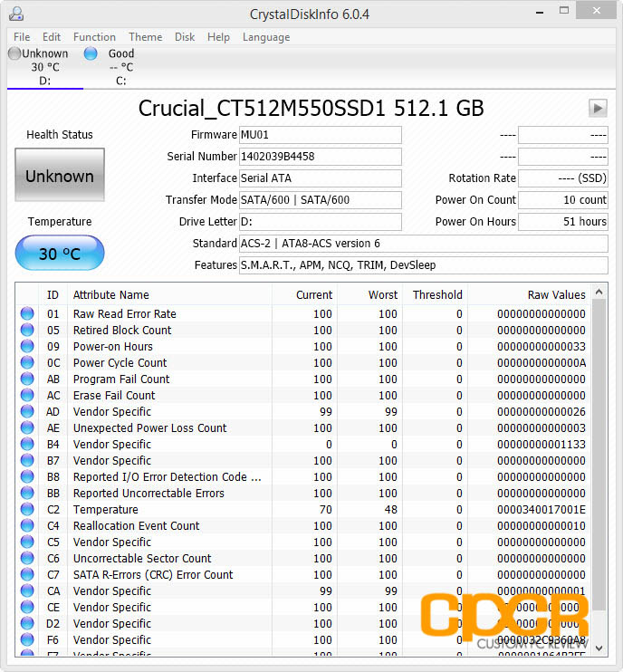Click the status orb for attribute CE
623x672 pixels.
point(27,607)
